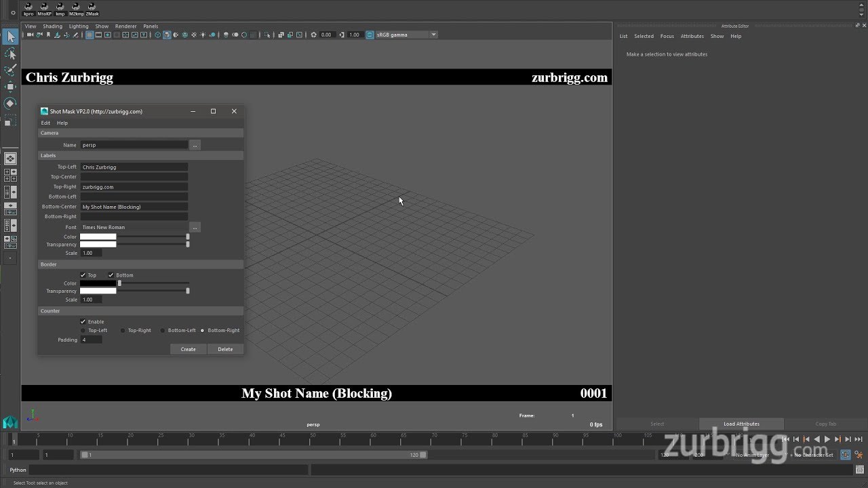Select the Top-Left counter radio button
Screen dimensions: 868x488
(83, 330)
